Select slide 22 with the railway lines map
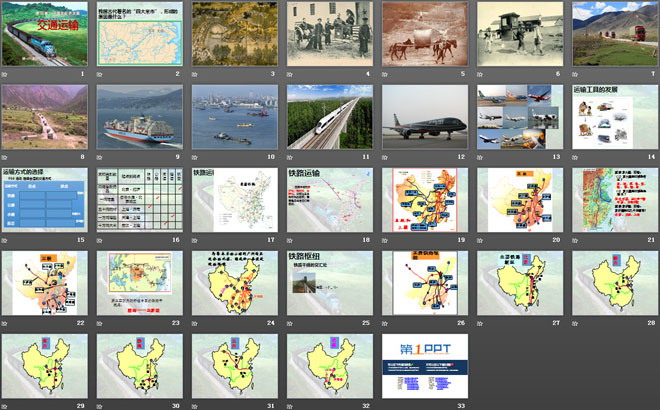 point(45,283)
